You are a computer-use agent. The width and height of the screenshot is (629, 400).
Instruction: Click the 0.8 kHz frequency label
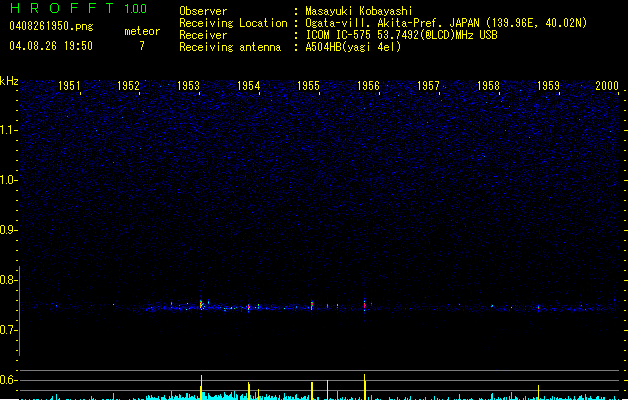9,280
